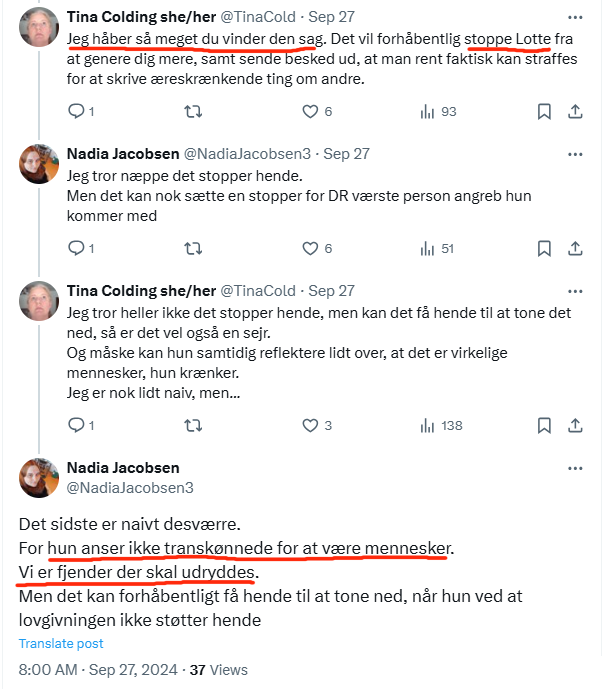Bookmark Tina's tweet with 138 views

pos(545,425)
